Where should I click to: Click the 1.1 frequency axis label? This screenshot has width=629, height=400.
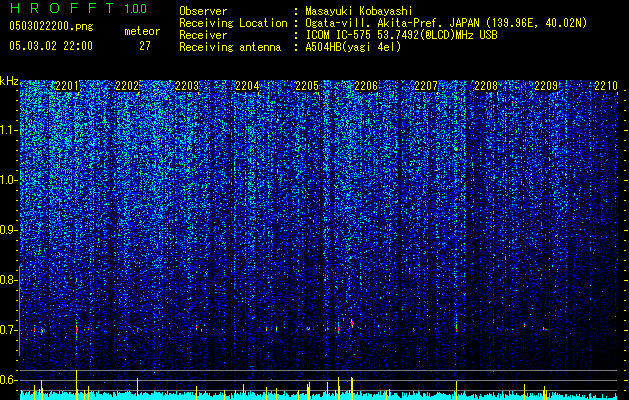pyautogui.click(x=8, y=130)
